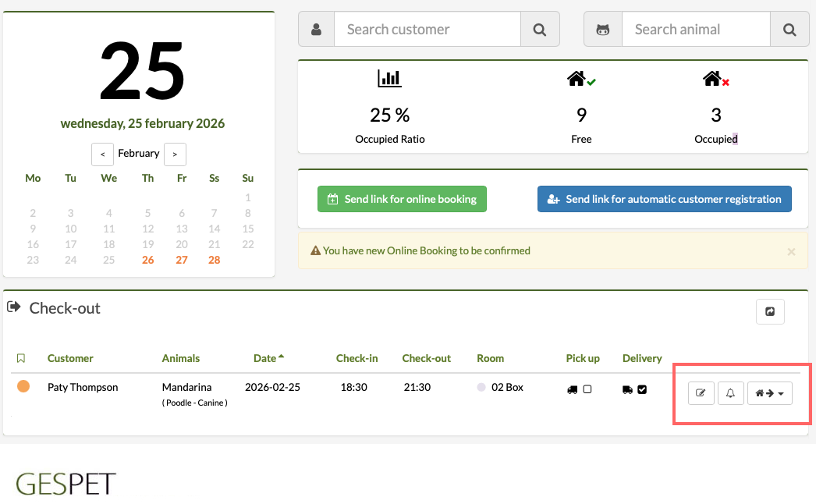Click the orange status dot for Paty Thompson
The image size is (816, 504).
23,386
